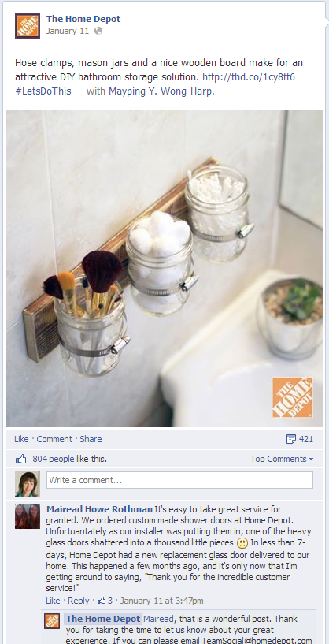Screen dimensions: 329x644
Task: Open the January 11 at 3:47pm timestamp
Action: pyautogui.click(x=161, y=601)
